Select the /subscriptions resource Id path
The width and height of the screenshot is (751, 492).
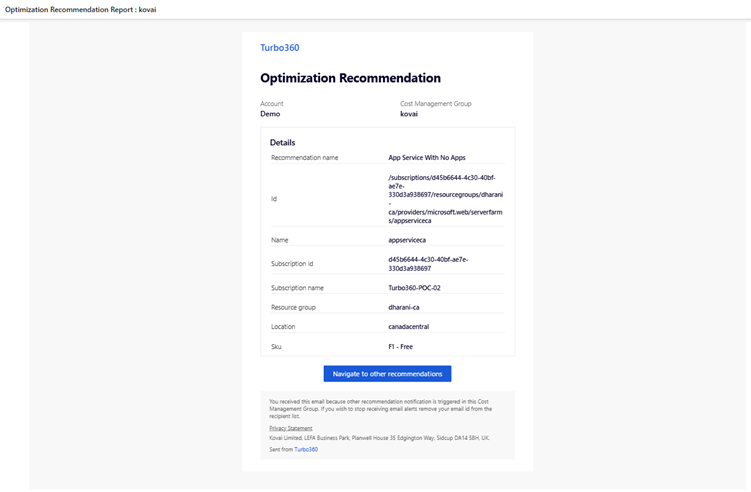[x=445, y=199]
